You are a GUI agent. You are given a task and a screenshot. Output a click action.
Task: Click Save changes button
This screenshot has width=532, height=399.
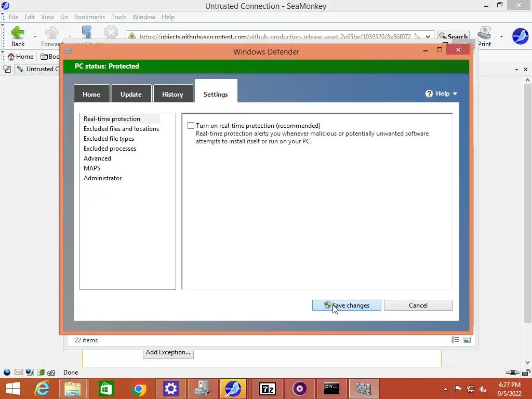347,305
